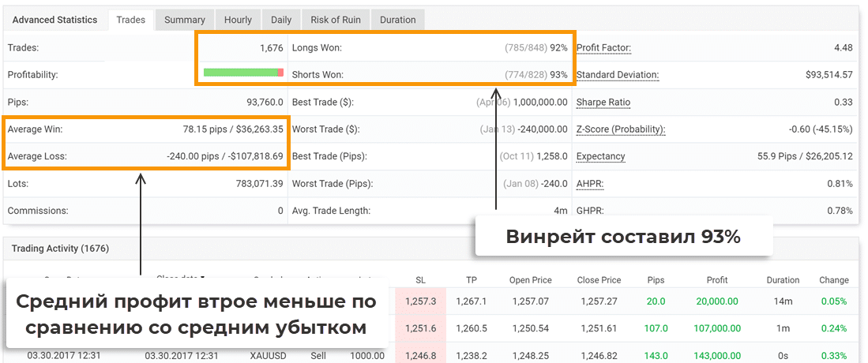This screenshot has width=868, height=363.
Task: Click the green Profitability progress bar
Action: pos(242,73)
